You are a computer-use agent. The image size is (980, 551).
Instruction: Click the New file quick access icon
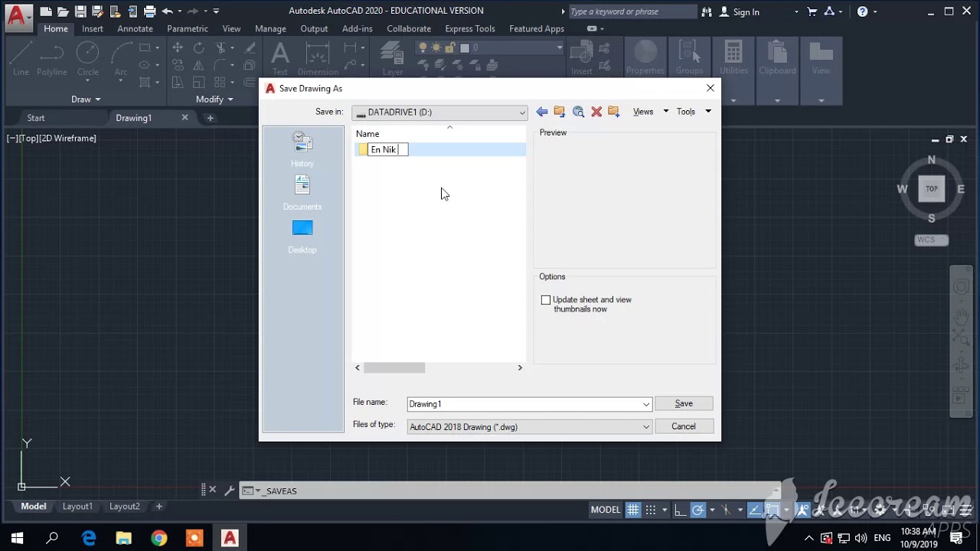click(x=47, y=11)
